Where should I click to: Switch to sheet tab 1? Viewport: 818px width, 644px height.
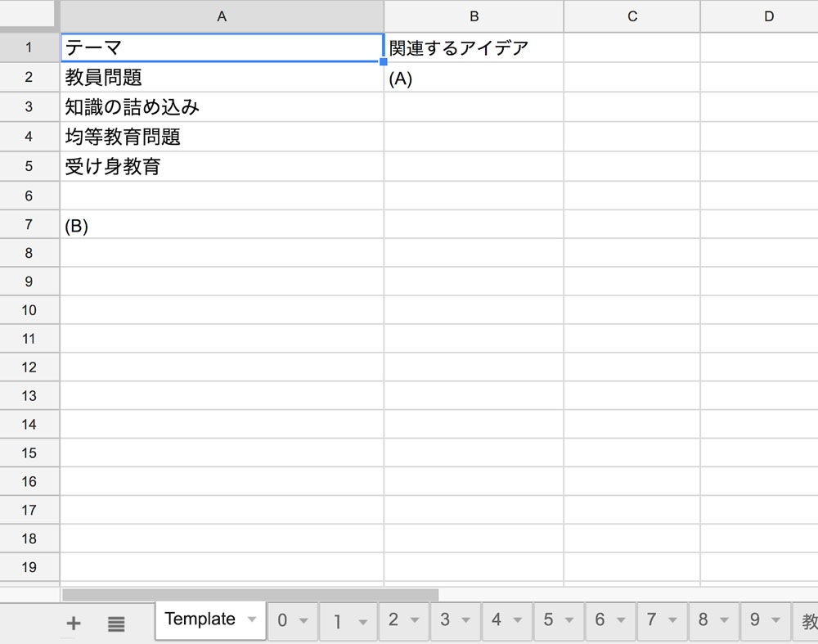coord(337,620)
